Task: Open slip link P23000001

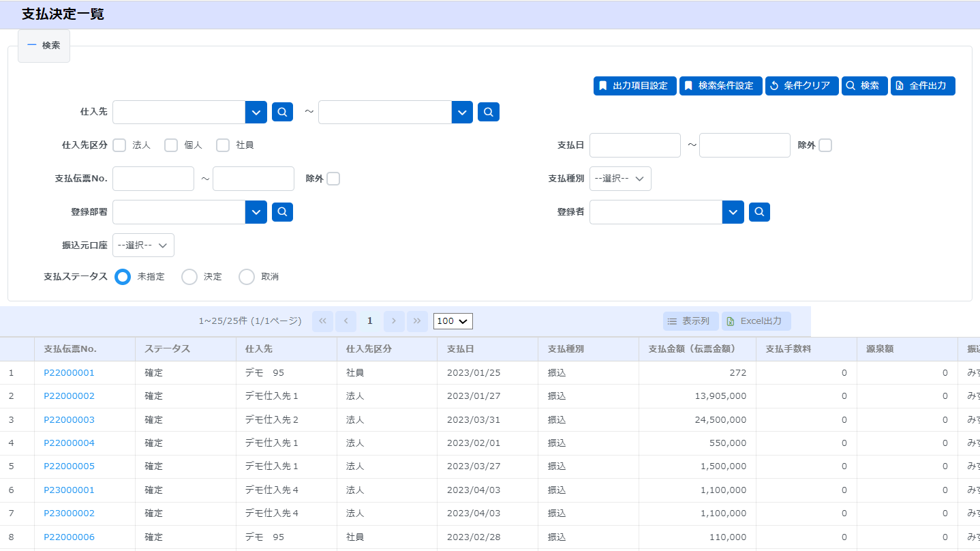Action: tap(69, 490)
